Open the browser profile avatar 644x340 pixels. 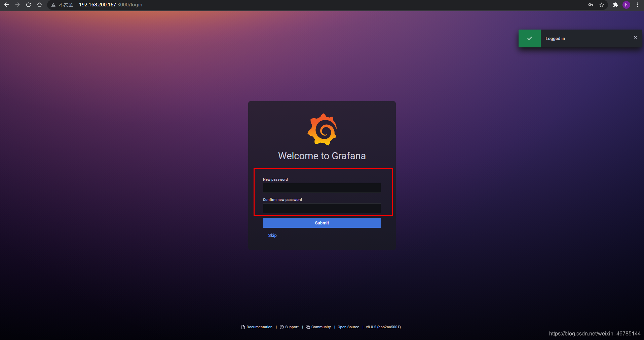tap(626, 5)
